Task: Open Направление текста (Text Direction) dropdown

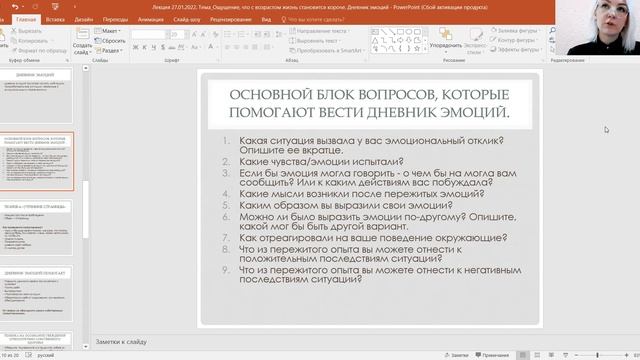Action: 320,31
